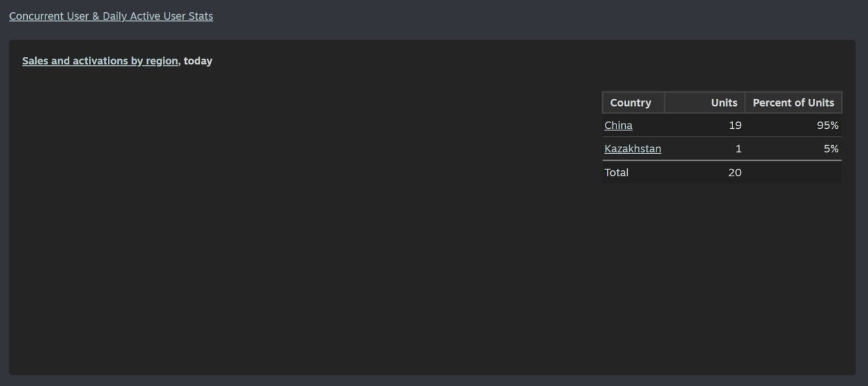Open the Kazakhstan country link
This screenshot has width=868, height=386.
pyautogui.click(x=632, y=149)
